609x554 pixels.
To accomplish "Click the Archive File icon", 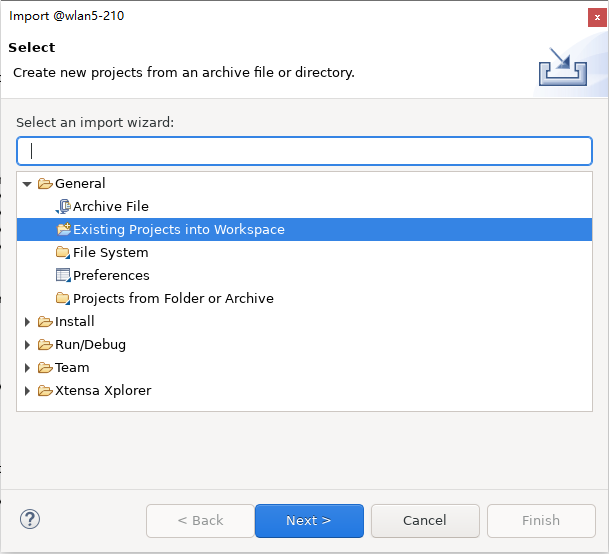I will coord(64,207).
